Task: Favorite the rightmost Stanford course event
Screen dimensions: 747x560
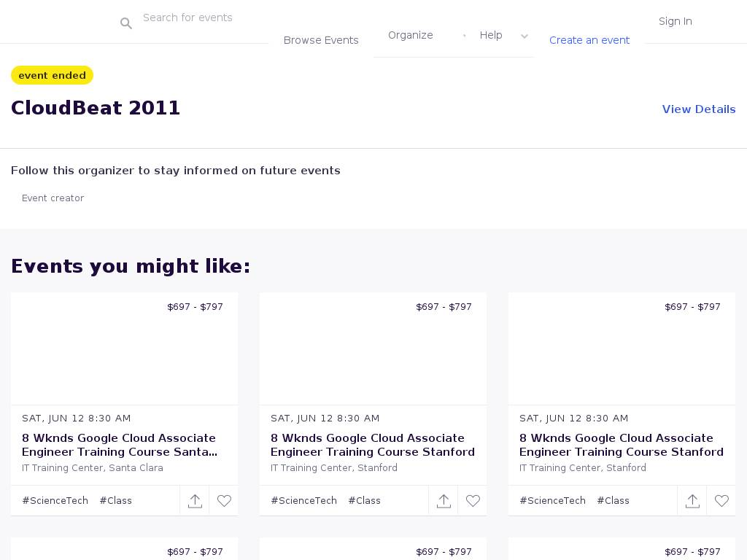Action: tap(721, 501)
